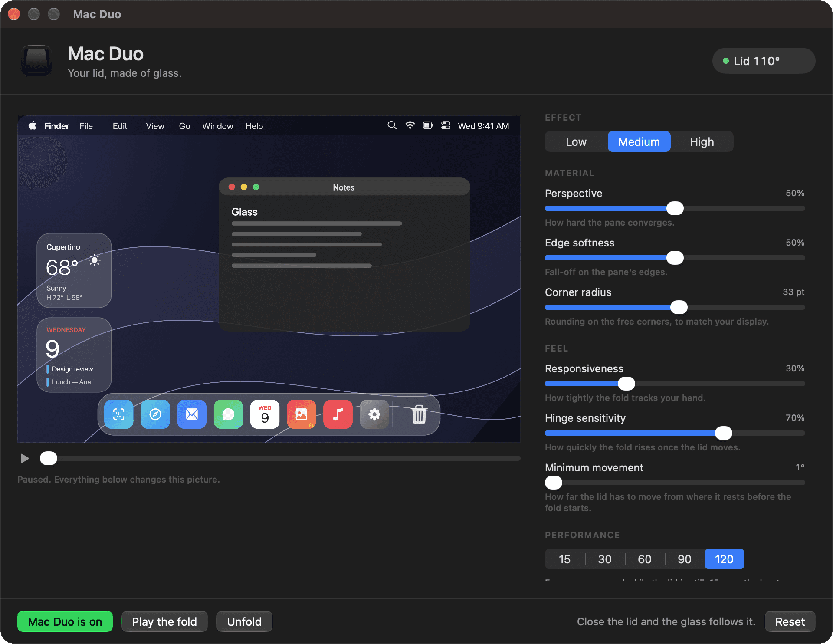This screenshot has width=833, height=644.
Task: Click the Minimum movement slider handle
Action: click(x=554, y=483)
